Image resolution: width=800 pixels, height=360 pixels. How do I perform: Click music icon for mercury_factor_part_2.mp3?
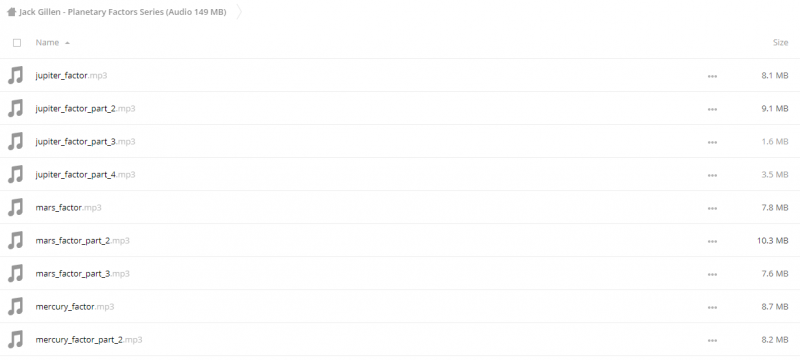coord(16,340)
